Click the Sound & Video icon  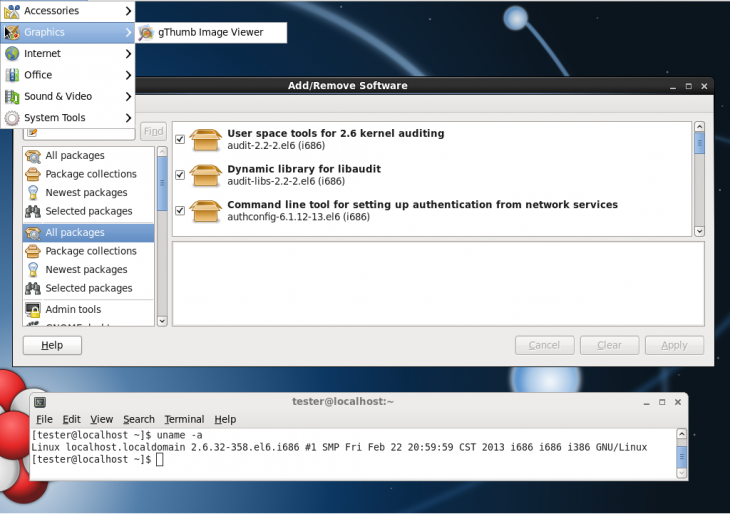tap(12, 97)
